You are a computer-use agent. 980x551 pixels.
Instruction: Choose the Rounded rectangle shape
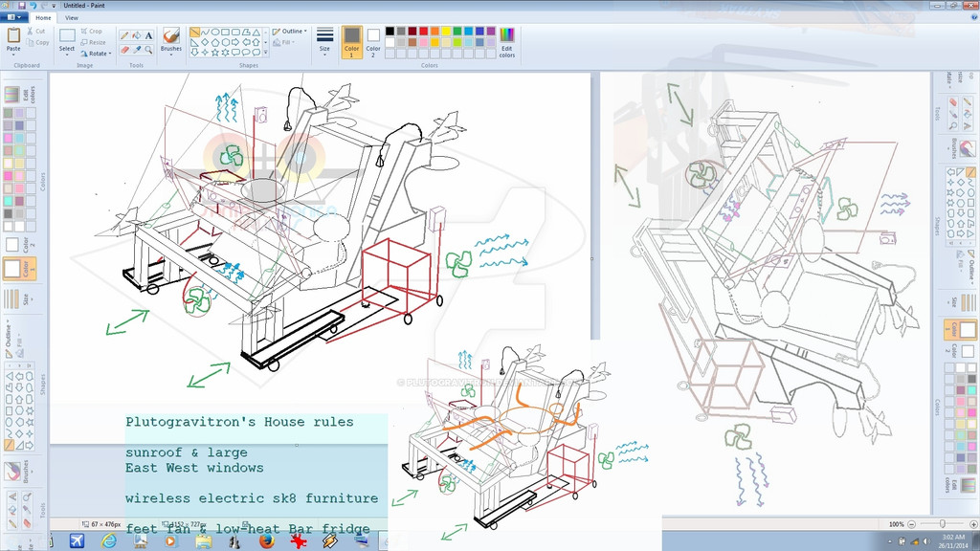235,32
